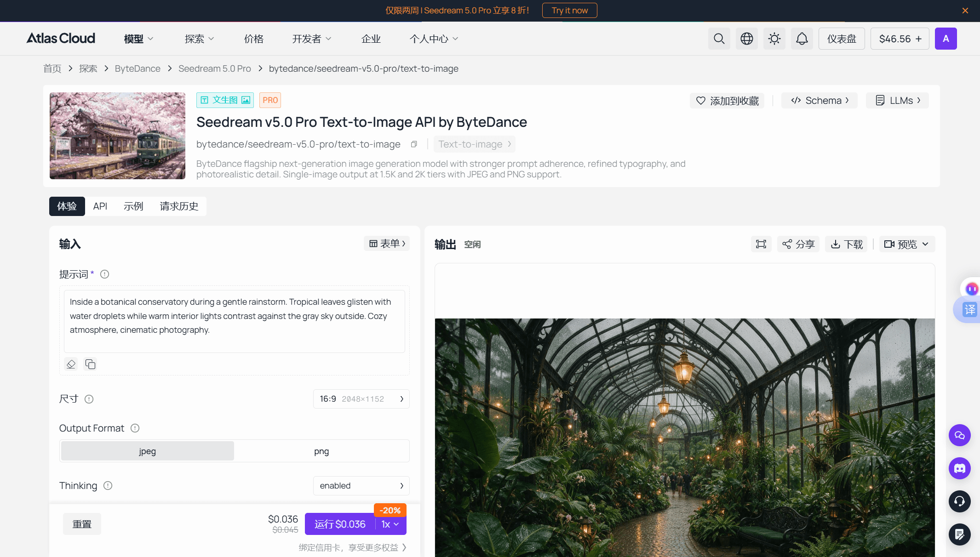The height and width of the screenshot is (557, 980).
Task: Select the jpeg output format
Action: click(x=147, y=451)
